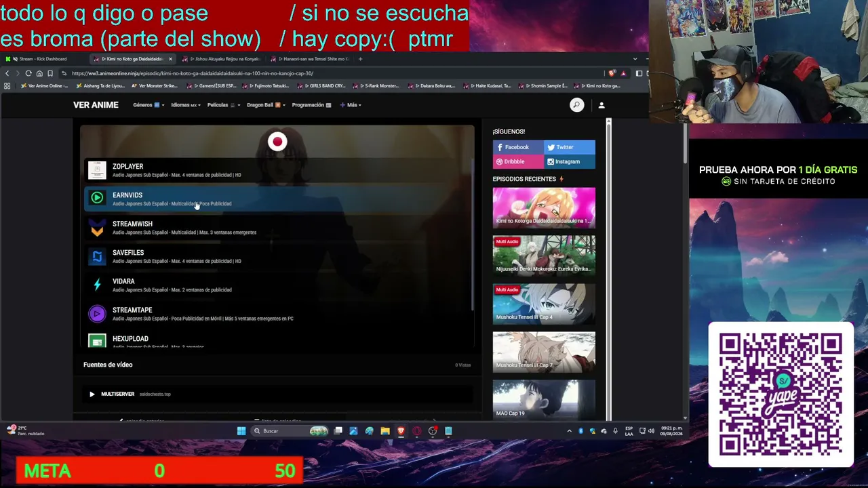Image resolution: width=868 pixels, height=488 pixels.
Task: Open the Ver Monster Strike bookmark
Action: click(x=154, y=86)
